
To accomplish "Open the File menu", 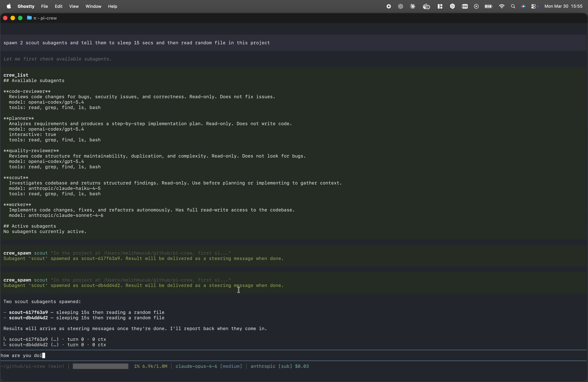I will point(44,6).
